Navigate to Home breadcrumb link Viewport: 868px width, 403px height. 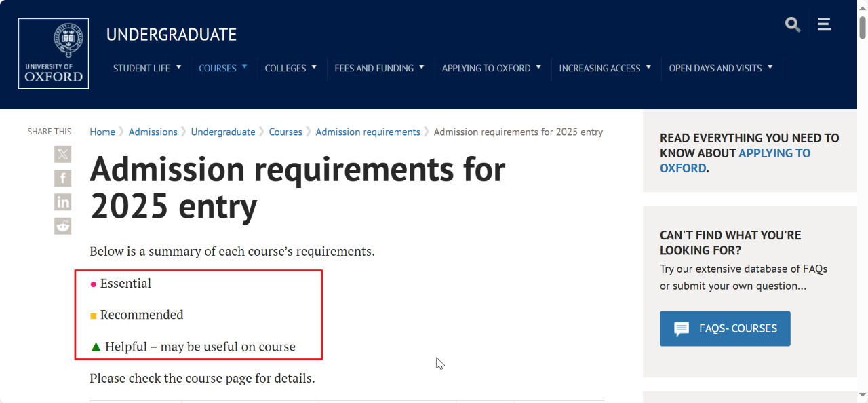(x=102, y=132)
